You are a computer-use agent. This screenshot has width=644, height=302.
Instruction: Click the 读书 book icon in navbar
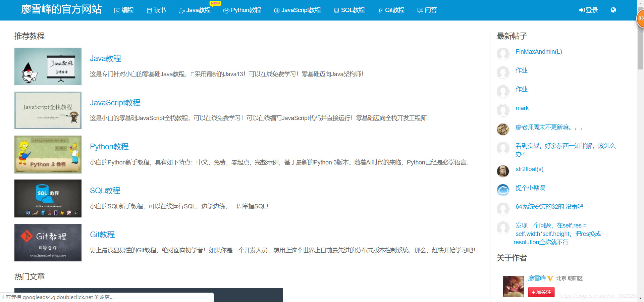click(x=149, y=10)
